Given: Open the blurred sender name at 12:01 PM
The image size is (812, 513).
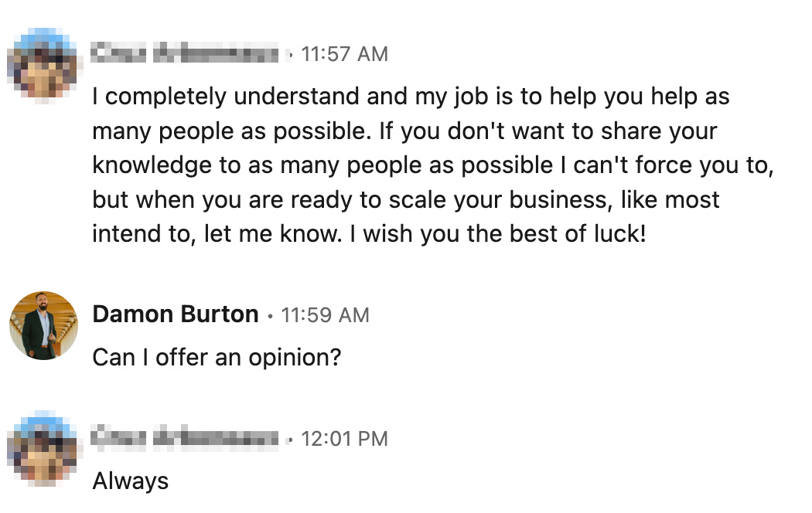Looking at the screenshot, I should point(185,438).
